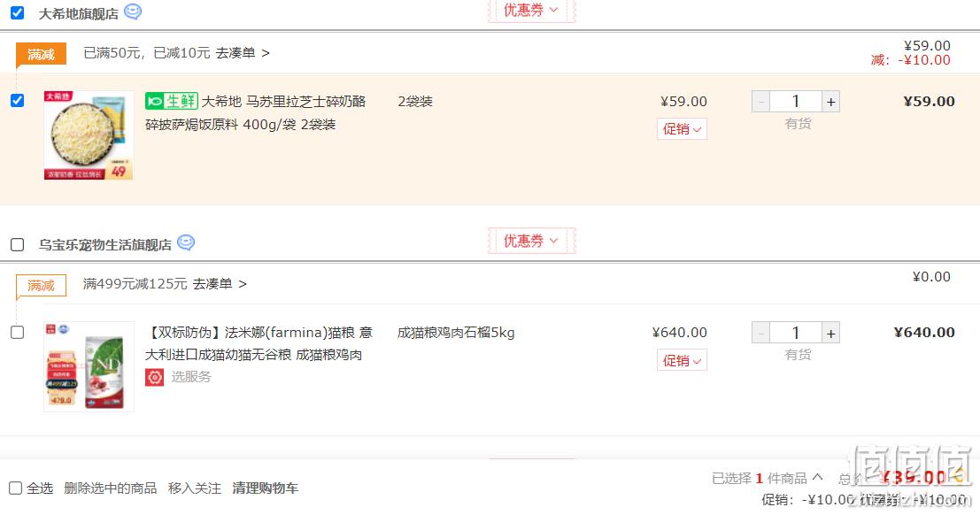
Task: Increase cat food quantity with plus
Action: (x=830, y=333)
